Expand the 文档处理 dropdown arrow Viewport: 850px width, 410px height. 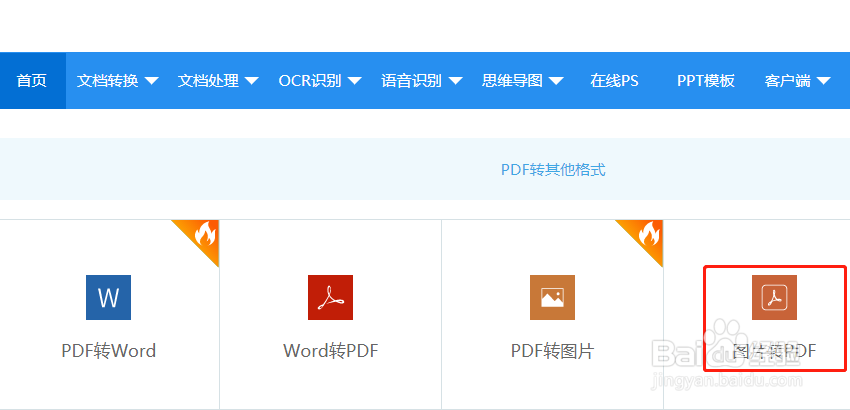pyautogui.click(x=252, y=81)
